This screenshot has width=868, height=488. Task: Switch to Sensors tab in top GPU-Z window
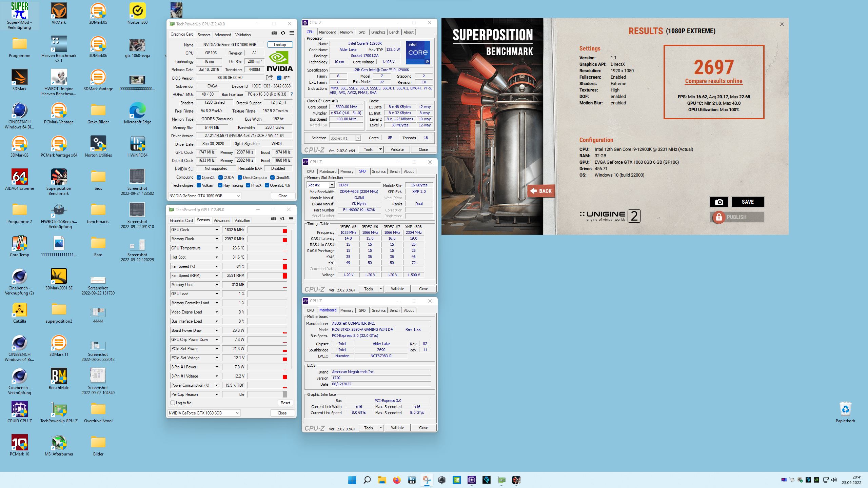point(204,35)
